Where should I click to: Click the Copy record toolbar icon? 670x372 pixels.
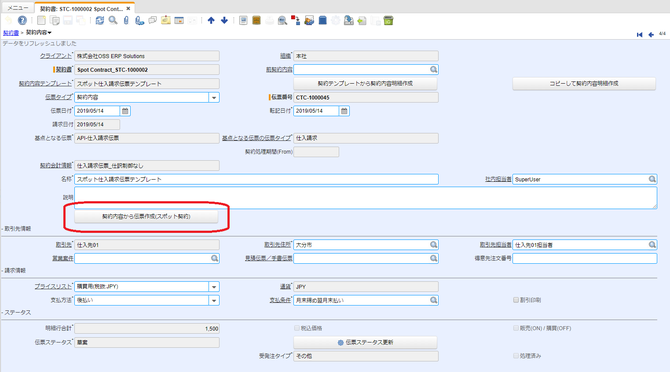pyautogui.click(x=55, y=21)
